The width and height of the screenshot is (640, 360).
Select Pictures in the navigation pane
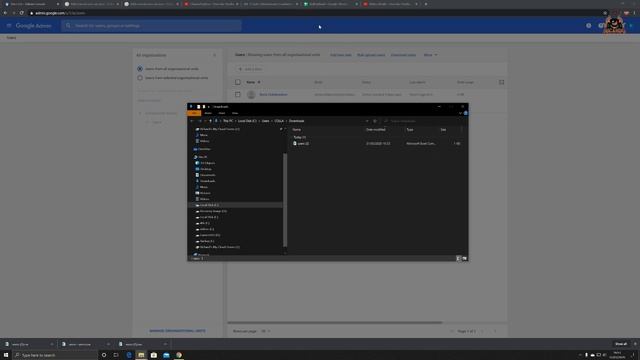204,193
